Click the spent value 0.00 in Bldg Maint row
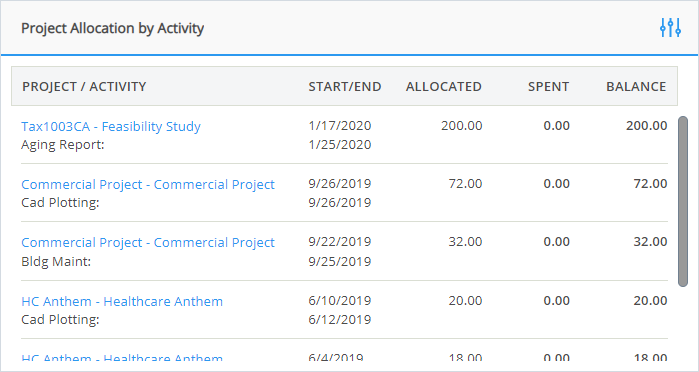699x372 pixels. tap(556, 242)
